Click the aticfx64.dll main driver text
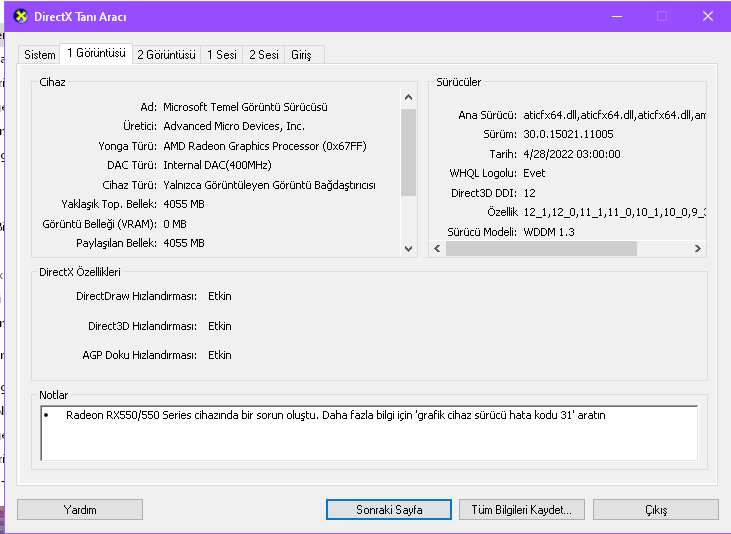The image size is (731, 534). click(x=614, y=115)
